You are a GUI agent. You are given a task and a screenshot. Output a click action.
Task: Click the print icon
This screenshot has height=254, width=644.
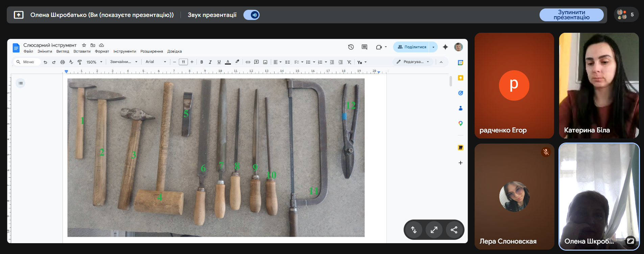[x=63, y=62]
